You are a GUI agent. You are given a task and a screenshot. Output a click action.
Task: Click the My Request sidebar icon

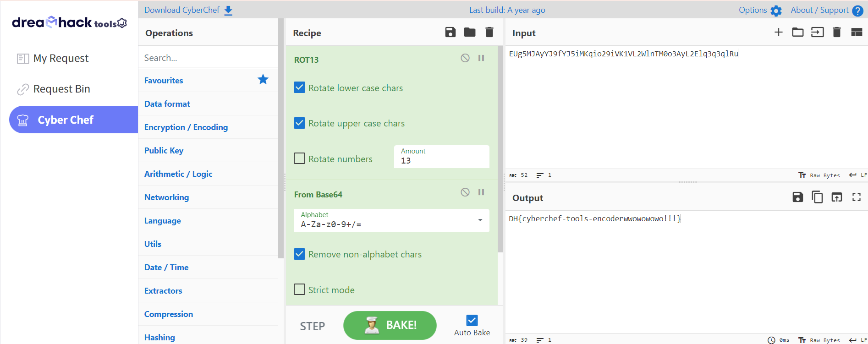tap(23, 59)
